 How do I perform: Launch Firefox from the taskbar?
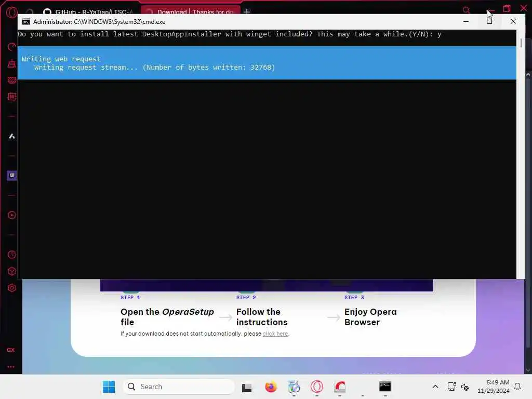click(x=271, y=387)
